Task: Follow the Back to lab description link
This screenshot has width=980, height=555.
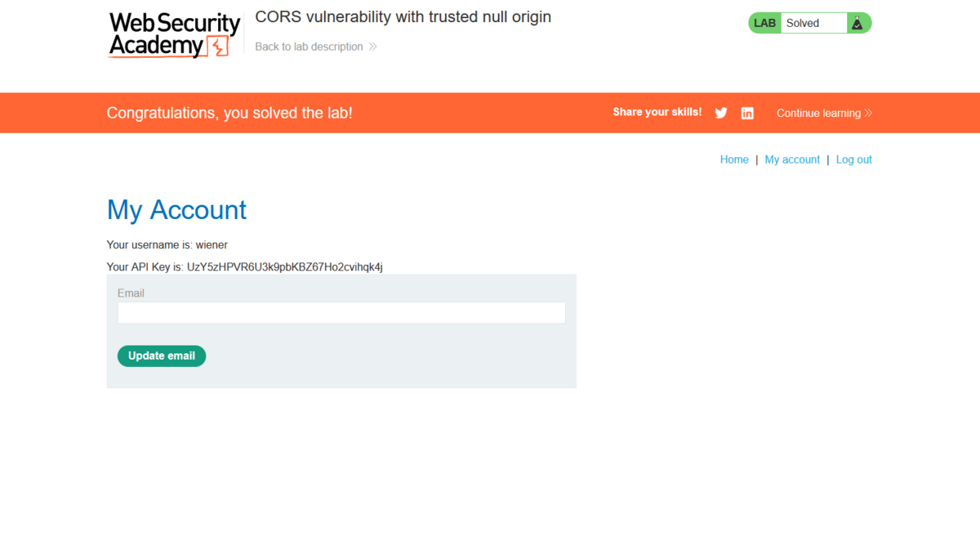Action: coord(309,47)
